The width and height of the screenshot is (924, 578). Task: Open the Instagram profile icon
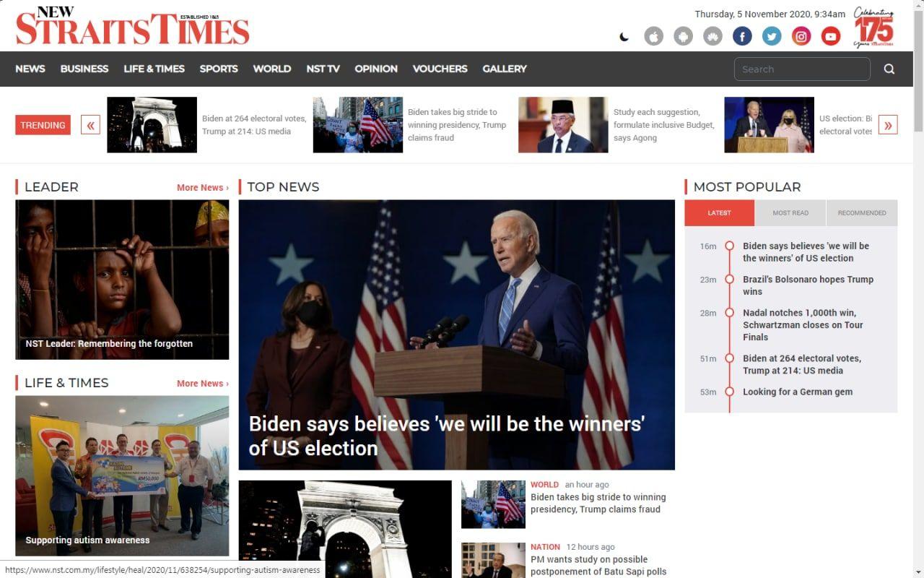point(801,36)
